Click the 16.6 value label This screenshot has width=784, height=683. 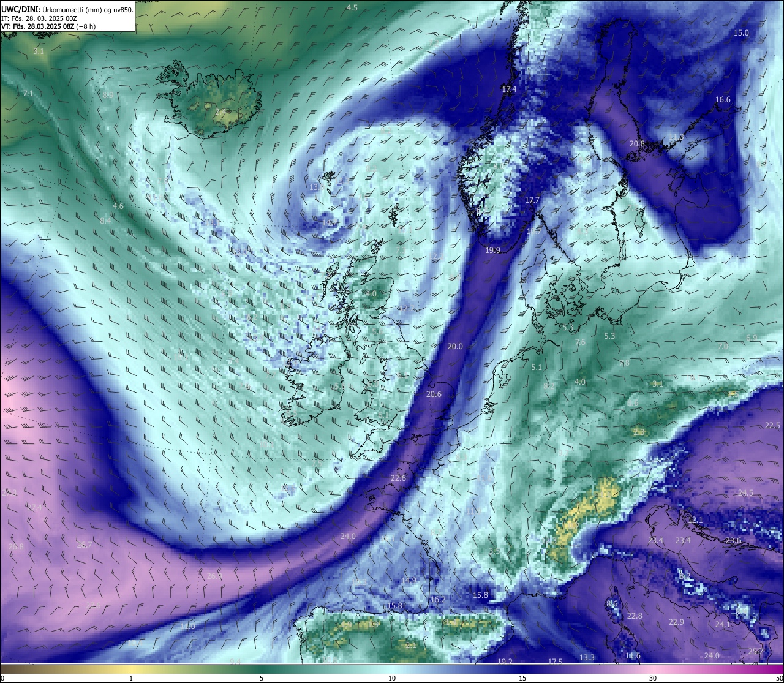723,100
